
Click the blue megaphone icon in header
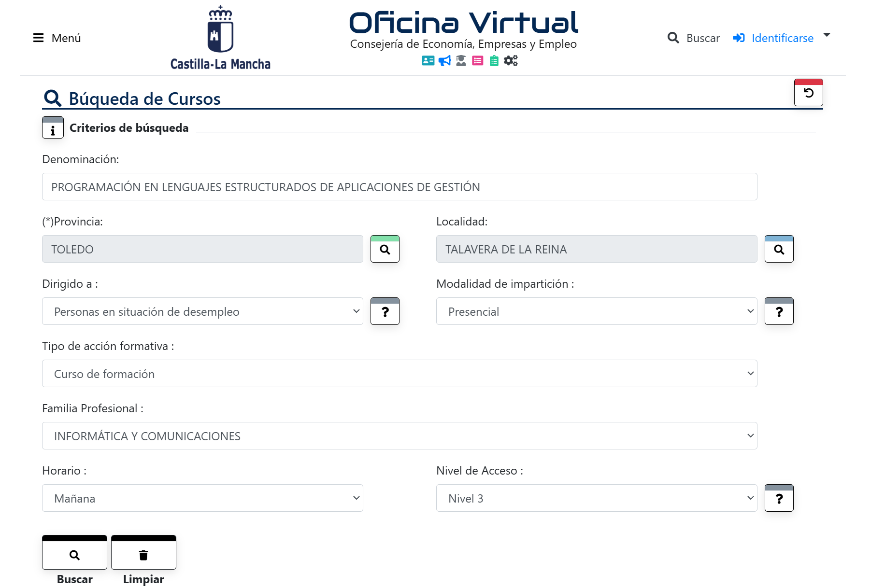(x=444, y=60)
